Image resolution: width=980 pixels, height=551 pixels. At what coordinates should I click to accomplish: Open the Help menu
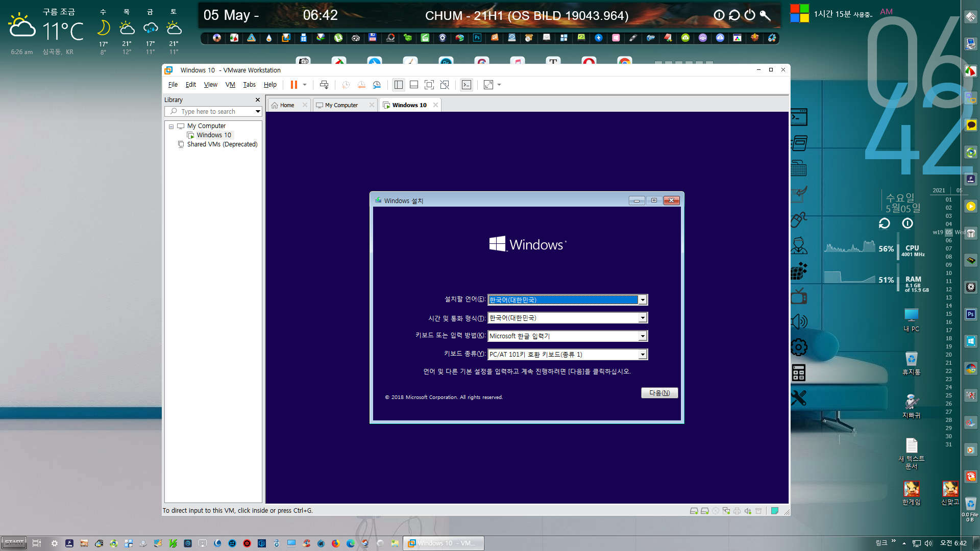270,85
